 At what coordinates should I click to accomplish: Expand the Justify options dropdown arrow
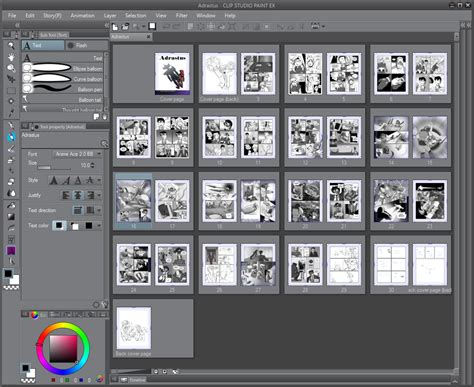click(99, 195)
